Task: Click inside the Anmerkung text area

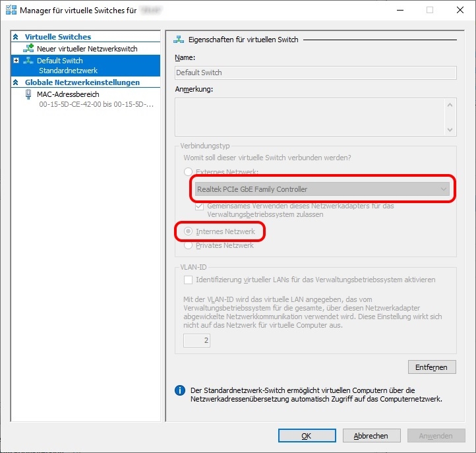Action: [x=310, y=117]
